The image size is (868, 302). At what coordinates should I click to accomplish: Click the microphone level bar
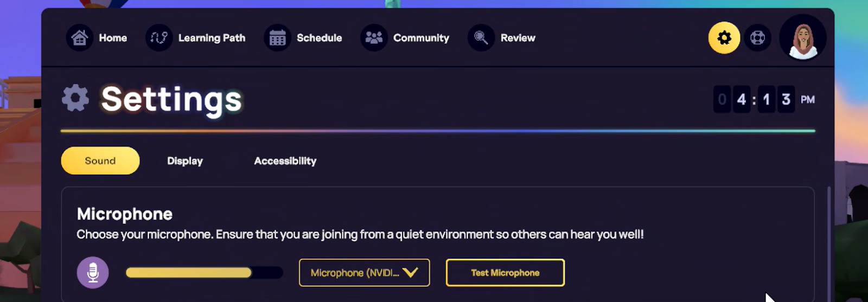[204, 273]
